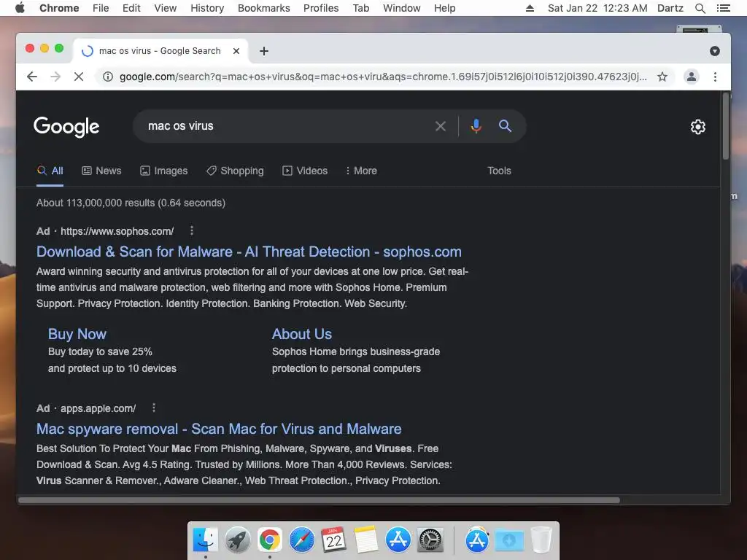
Task: Clear the Google search box text
Action: click(441, 126)
